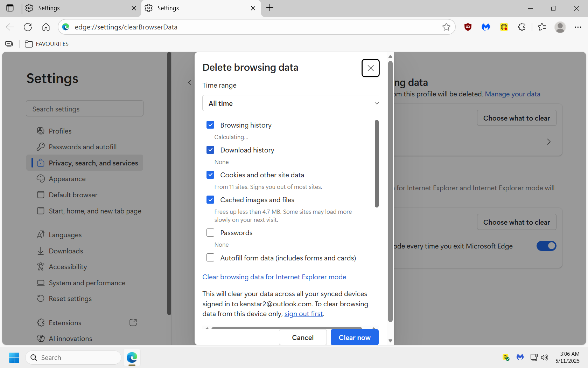Click the Windows taskbar Search box
588x368 pixels.
pos(73,357)
